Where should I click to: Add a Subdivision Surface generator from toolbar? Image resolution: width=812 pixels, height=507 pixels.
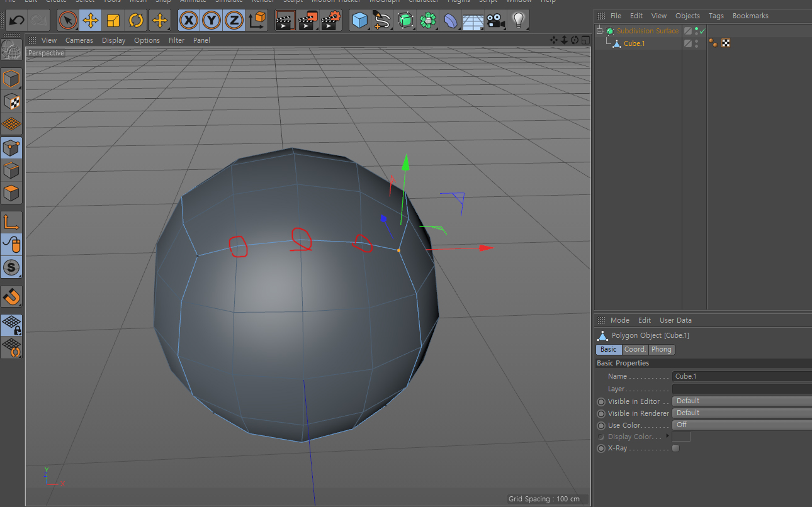405,20
